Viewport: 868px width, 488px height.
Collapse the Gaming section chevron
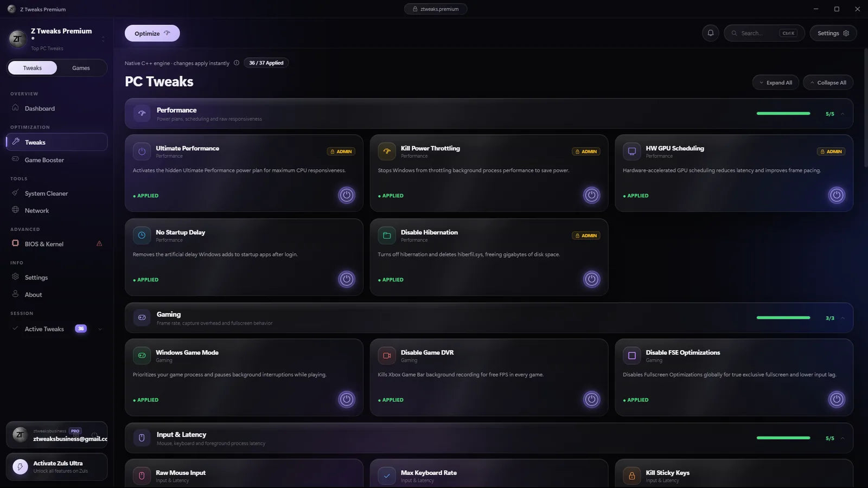(843, 318)
